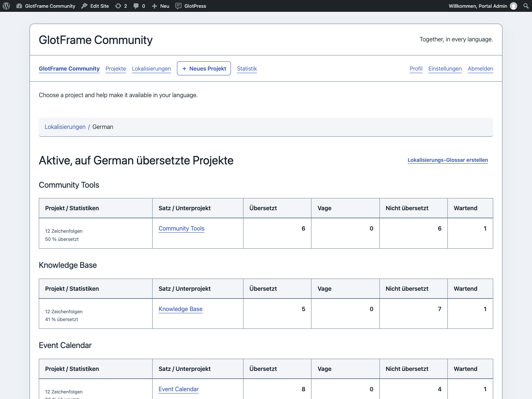
Task: Open the Willkommen, Portal Admin menu
Action: point(483,6)
